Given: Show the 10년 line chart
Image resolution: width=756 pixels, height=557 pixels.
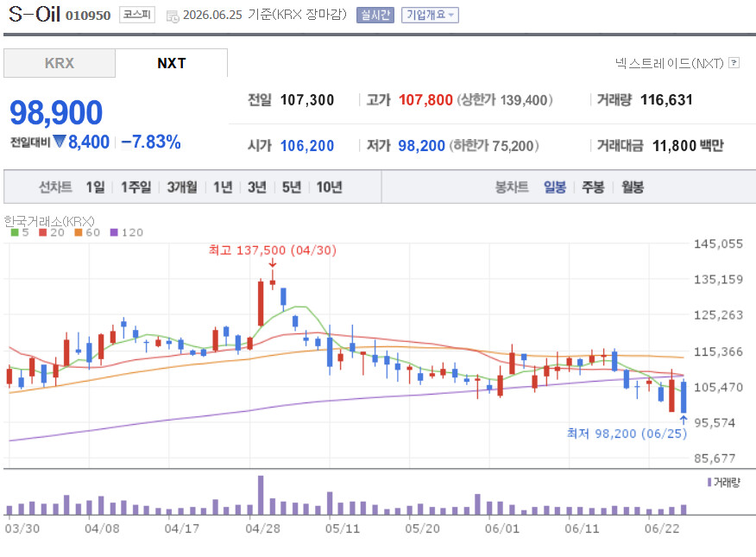Looking at the screenshot, I should 329,187.
